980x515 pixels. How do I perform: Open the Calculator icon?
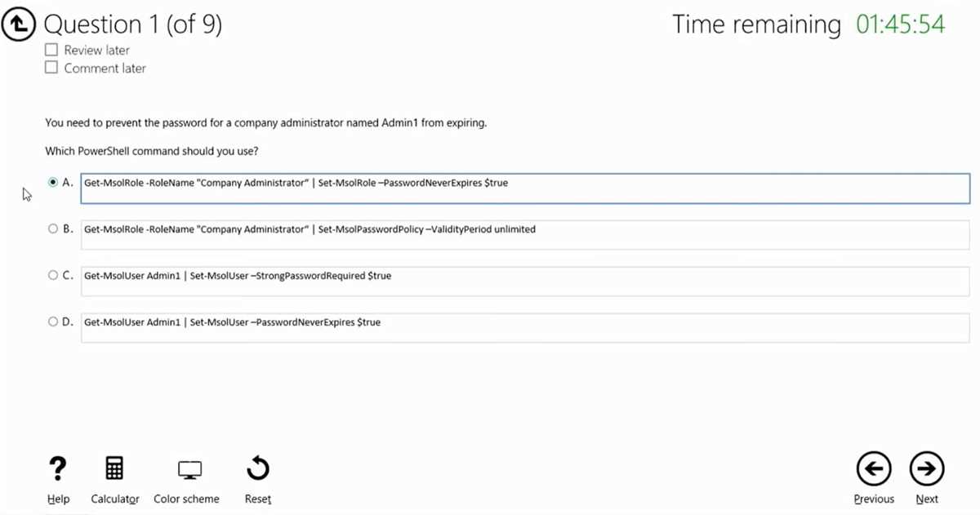coord(114,468)
